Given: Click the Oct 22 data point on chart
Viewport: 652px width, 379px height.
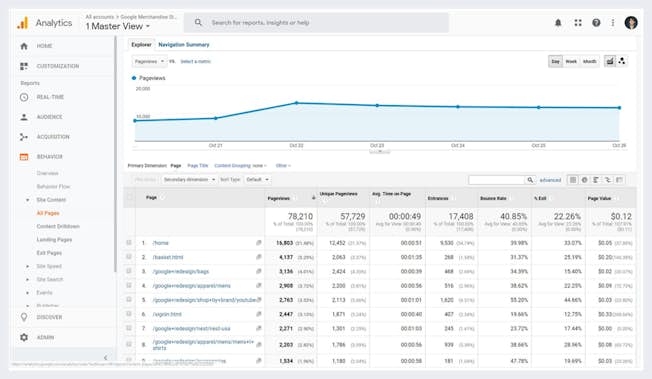Looking at the screenshot, I should pyautogui.click(x=296, y=103).
